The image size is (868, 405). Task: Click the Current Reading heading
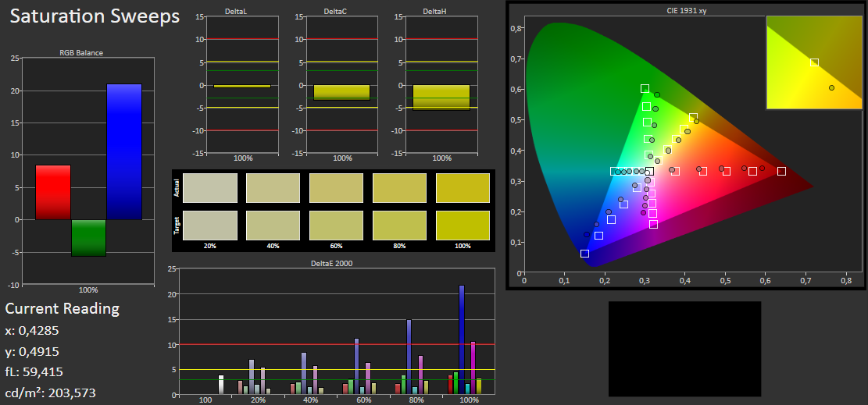[62, 308]
